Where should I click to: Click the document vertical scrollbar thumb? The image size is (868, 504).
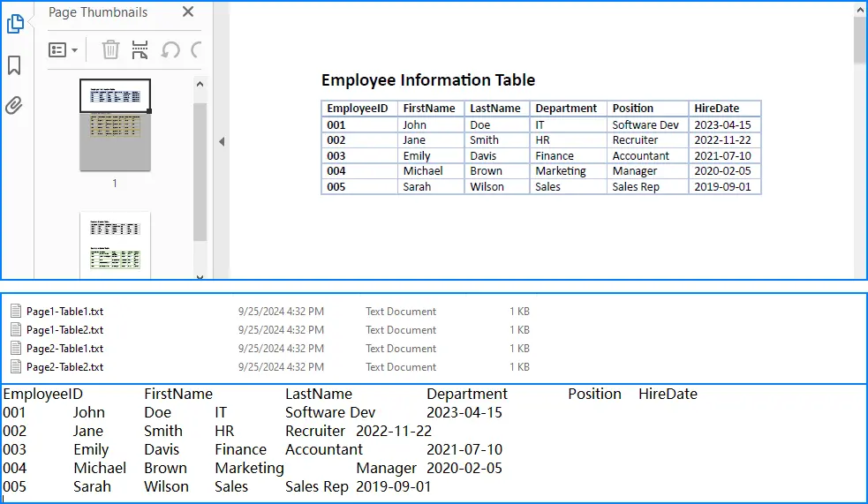click(x=860, y=40)
